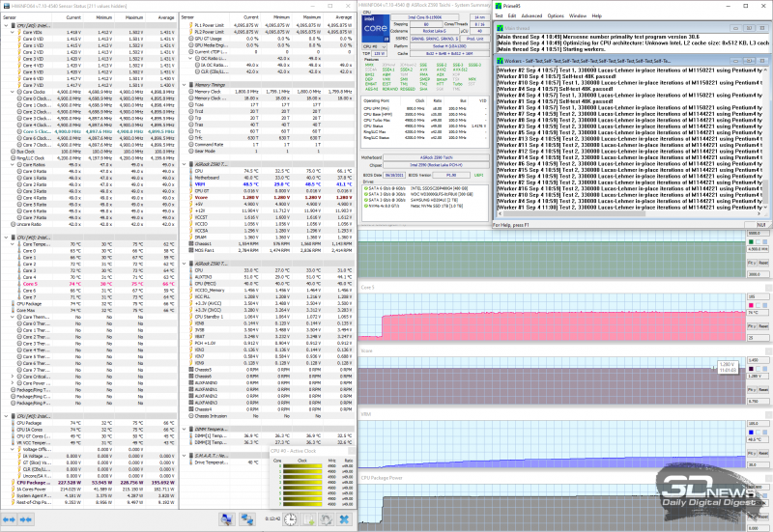Collapse the Core VIDs tree group
Image resolution: width=773 pixels, height=532 pixels.
coord(13,32)
